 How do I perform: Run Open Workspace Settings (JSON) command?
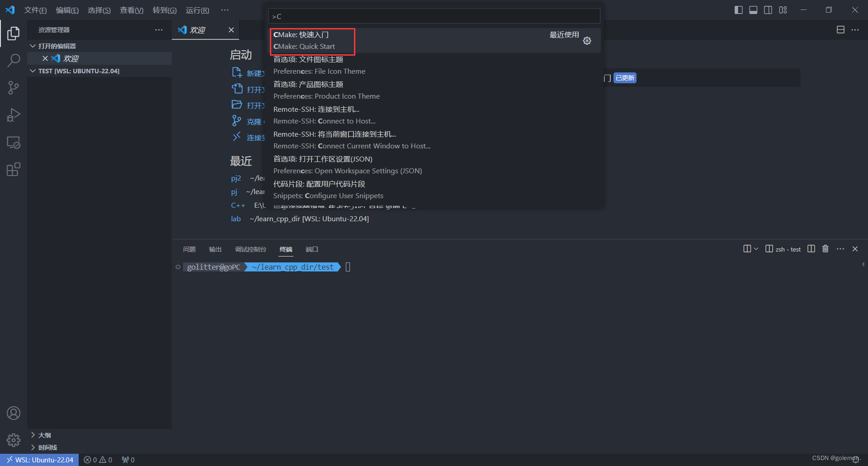pyautogui.click(x=435, y=165)
